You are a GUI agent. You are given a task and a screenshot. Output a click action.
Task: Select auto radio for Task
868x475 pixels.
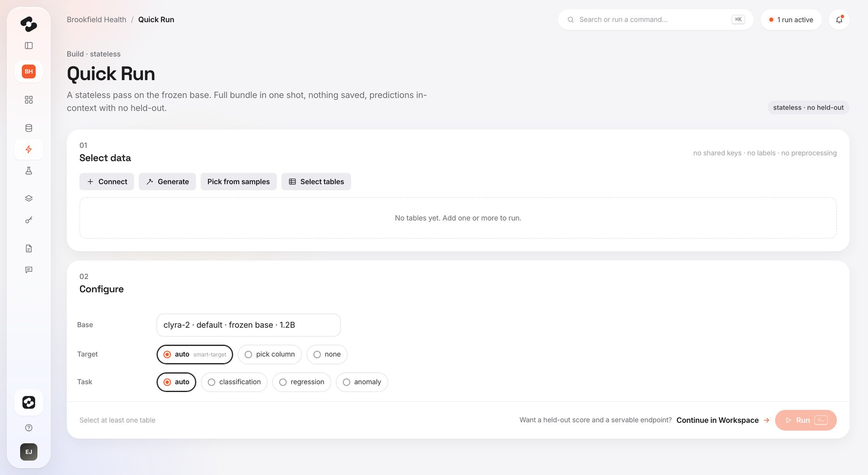point(176,382)
